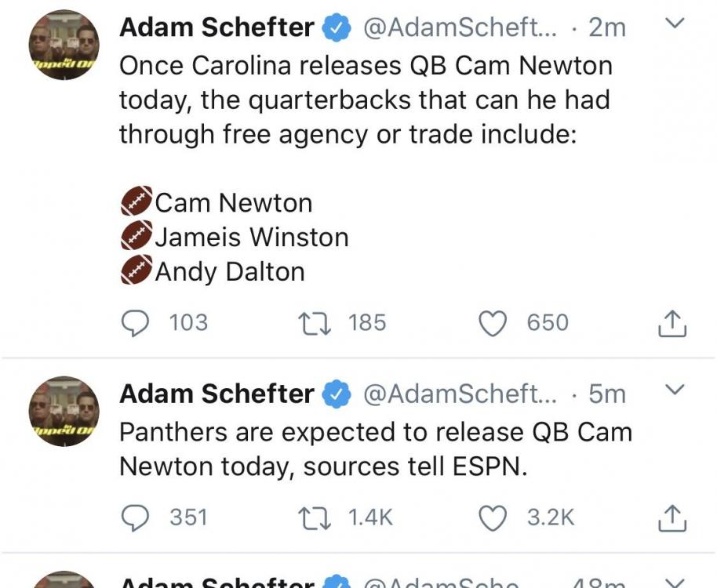This screenshot has height=588, width=717.
Task: Tap the verified badge on the first tweet
Action: [x=337, y=28]
